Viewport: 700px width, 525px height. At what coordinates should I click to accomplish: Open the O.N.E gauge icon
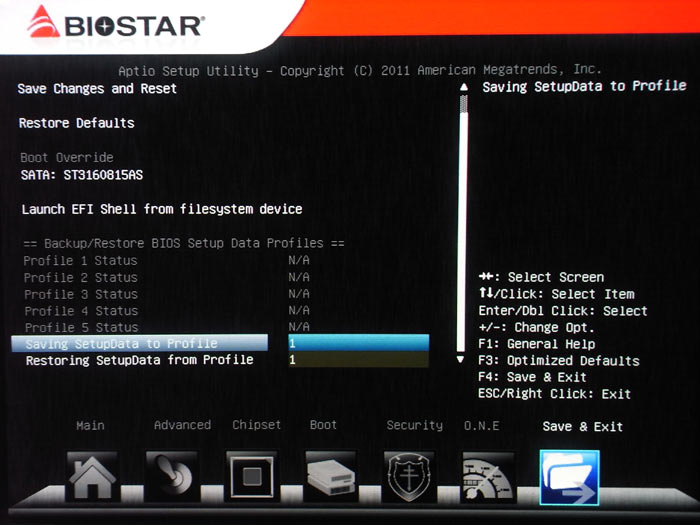pyautogui.click(x=488, y=477)
